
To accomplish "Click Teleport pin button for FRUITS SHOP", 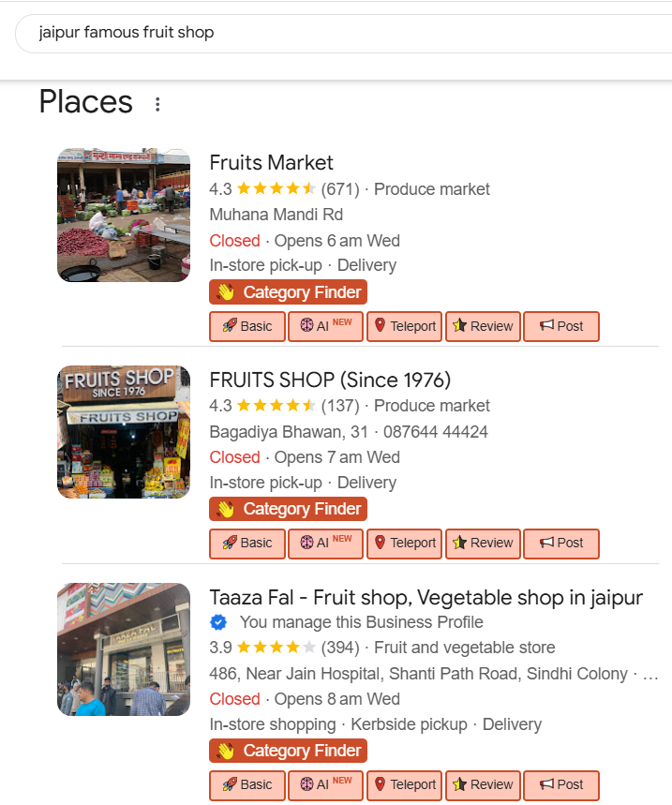I will click(x=404, y=543).
